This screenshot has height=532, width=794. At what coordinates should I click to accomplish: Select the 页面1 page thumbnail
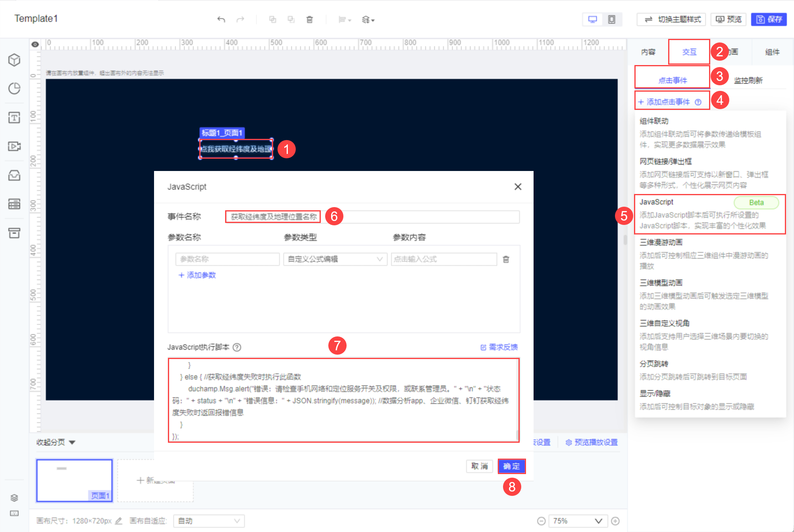point(74,480)
